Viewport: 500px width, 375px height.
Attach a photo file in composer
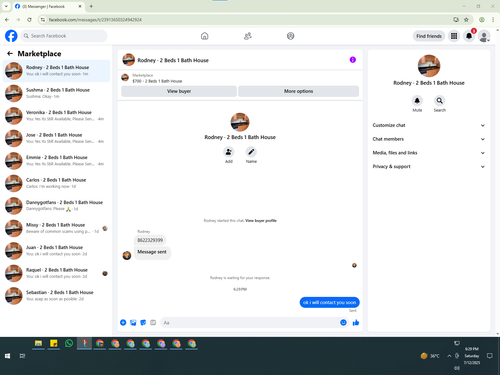[x=133, y=322]
